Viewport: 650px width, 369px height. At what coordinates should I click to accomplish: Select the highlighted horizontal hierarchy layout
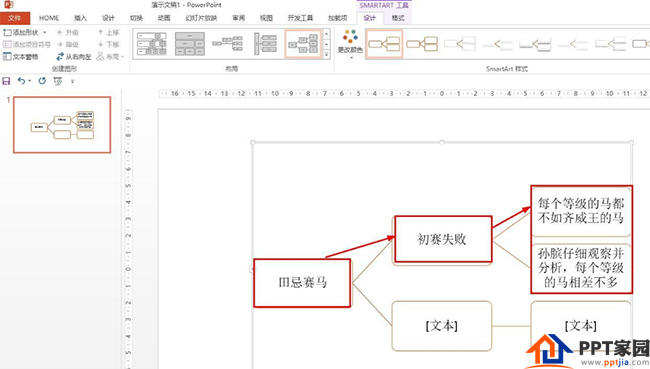tap(303, 44)
